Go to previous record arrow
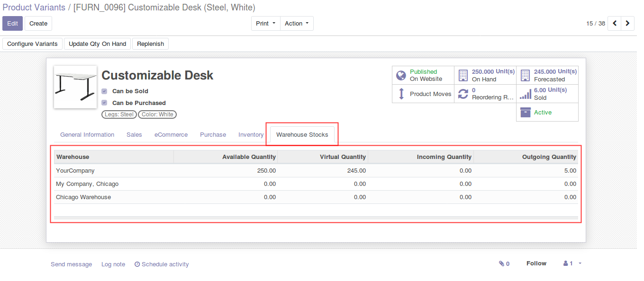 coord(615,23)
